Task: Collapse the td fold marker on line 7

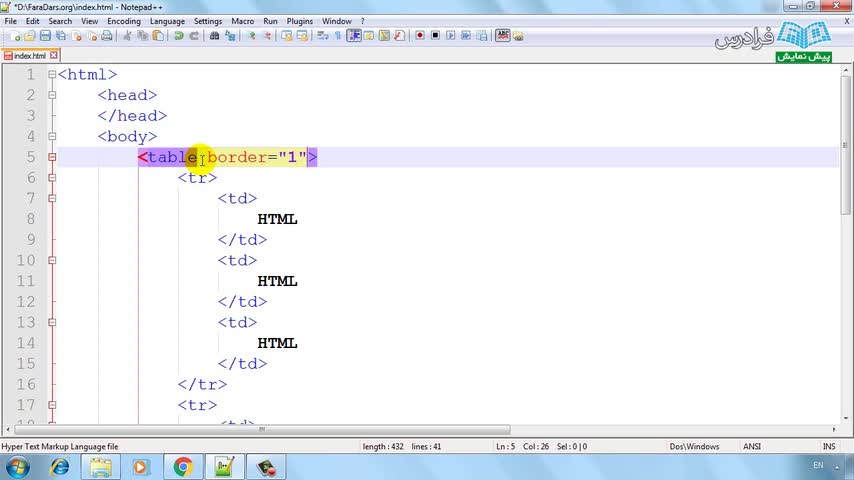Action: 52,198
